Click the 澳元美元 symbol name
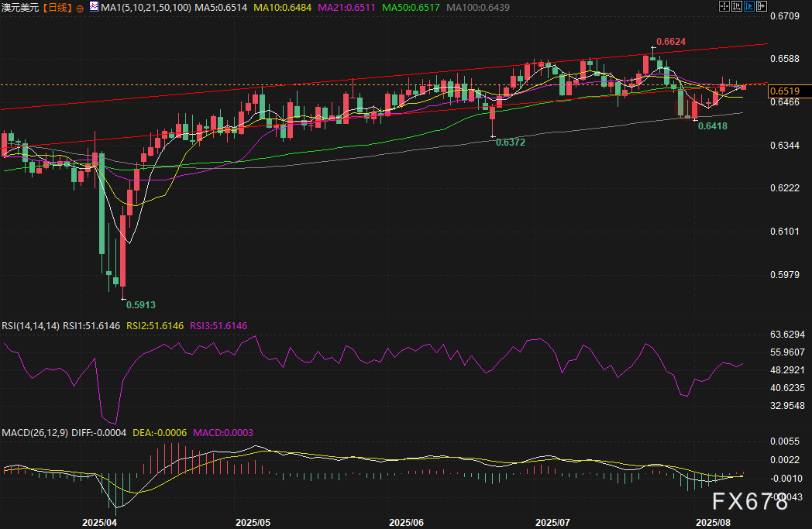 (19, 7)
